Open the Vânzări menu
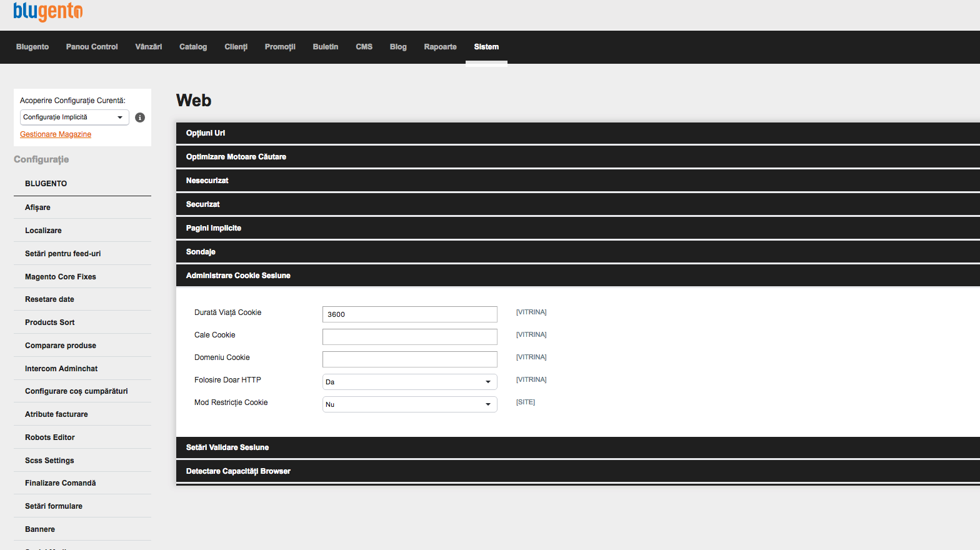 pos(149,47)
